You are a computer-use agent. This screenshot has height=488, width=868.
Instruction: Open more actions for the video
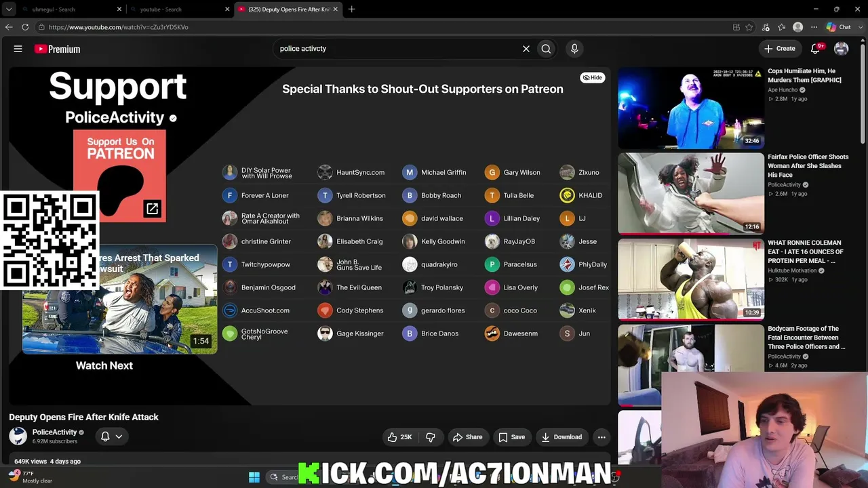(601, 437)
